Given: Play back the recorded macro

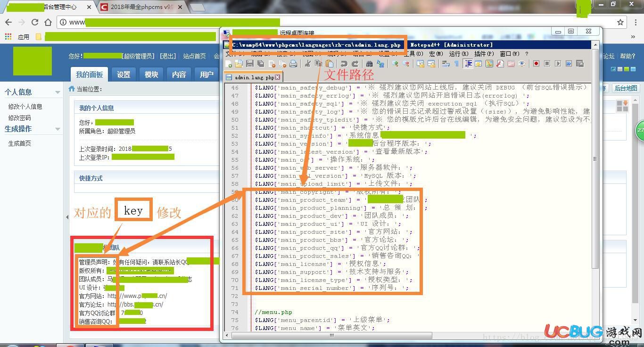Looking at the screenshot, I should [558, 64].
